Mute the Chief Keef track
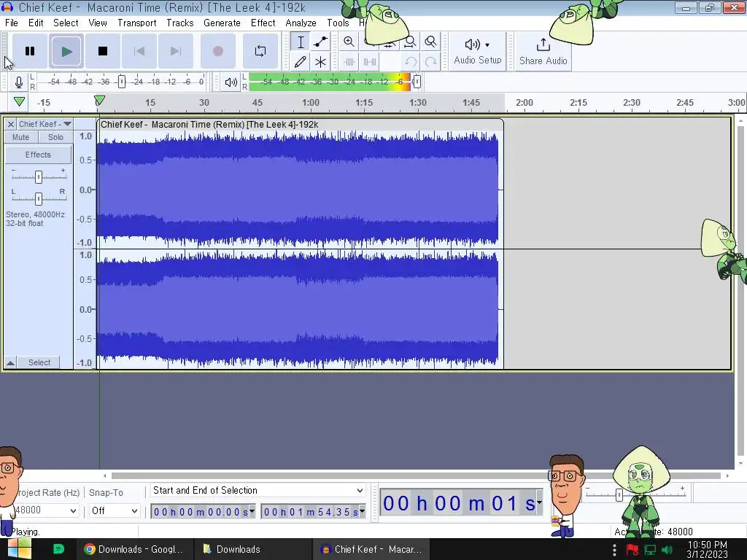This screenshot has width=747, height=560. pos(21,137)
